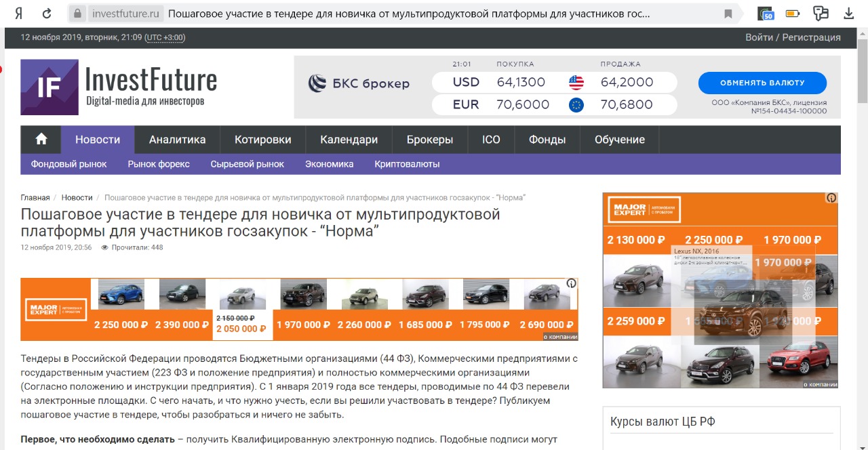
Task: Click Major Expert logo in sidebar banner
Action: click(x=644, y=209)
